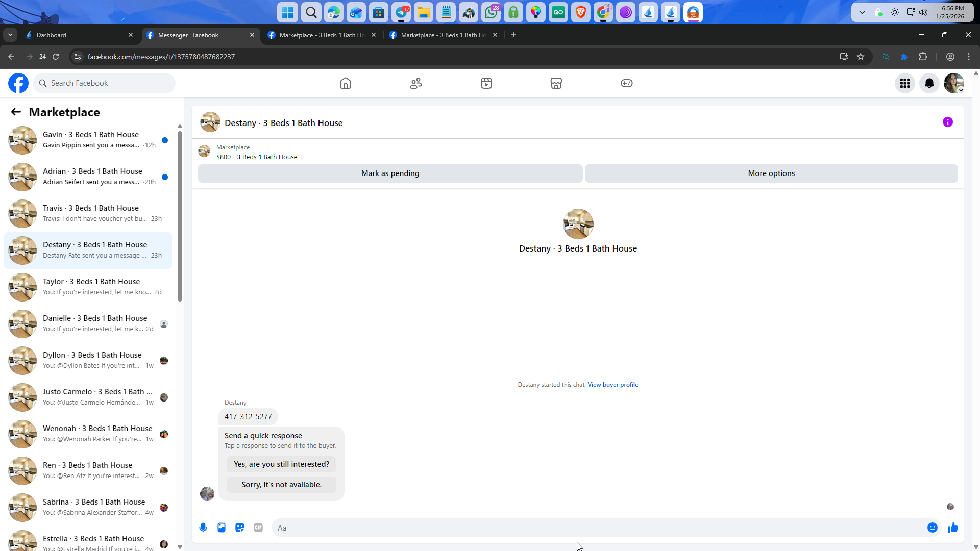980x551 pixels.
Task: Switch to the Messenger | Facebook tab
Action: point(200,35)
